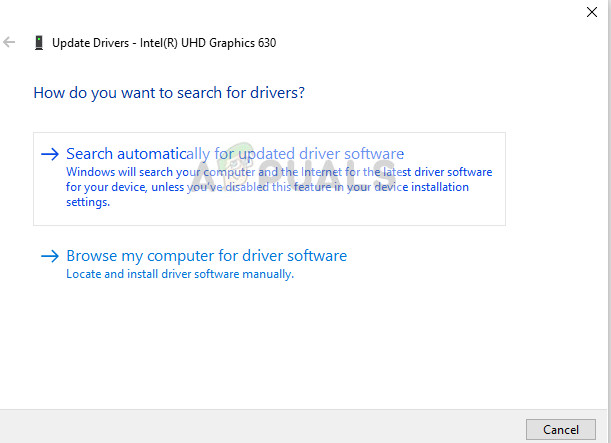Click the Cancel button

click(x=561, y=429)
